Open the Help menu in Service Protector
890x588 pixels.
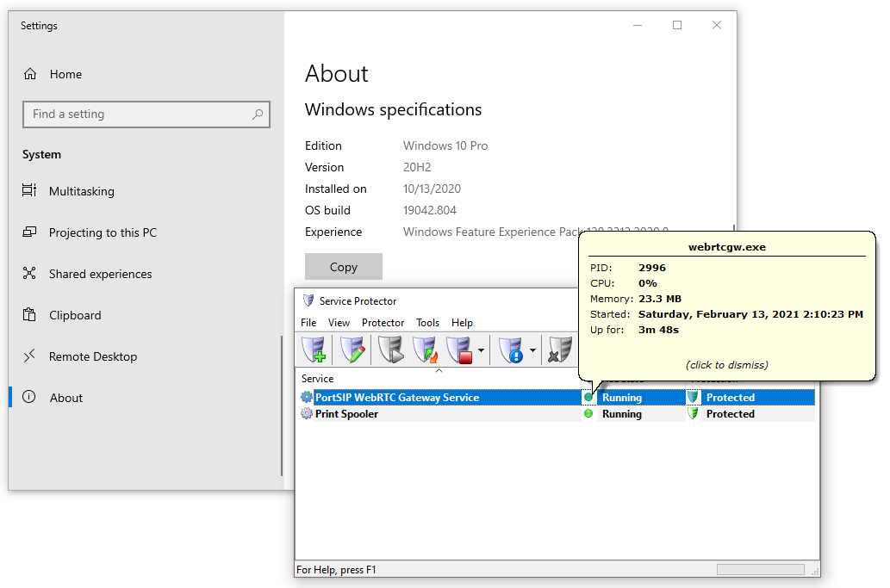point(462,323)
